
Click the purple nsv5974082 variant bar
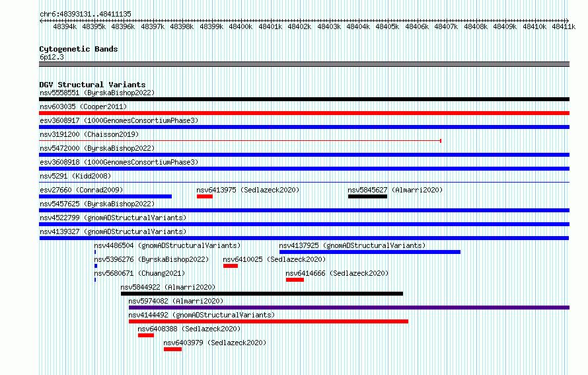[x=349, y=308]
